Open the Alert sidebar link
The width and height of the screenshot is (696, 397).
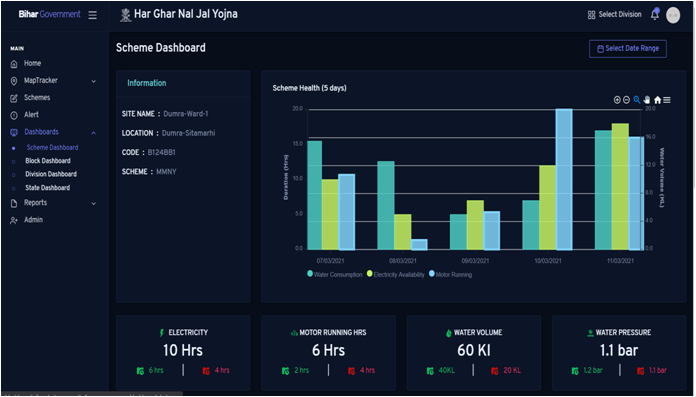(x=32, y=115)
